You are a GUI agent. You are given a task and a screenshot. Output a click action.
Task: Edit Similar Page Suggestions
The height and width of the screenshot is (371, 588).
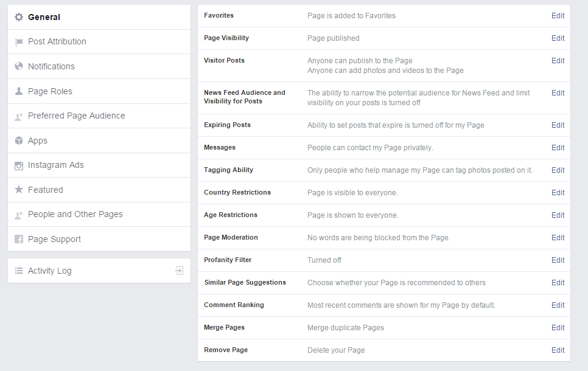(x=558, y=283)
